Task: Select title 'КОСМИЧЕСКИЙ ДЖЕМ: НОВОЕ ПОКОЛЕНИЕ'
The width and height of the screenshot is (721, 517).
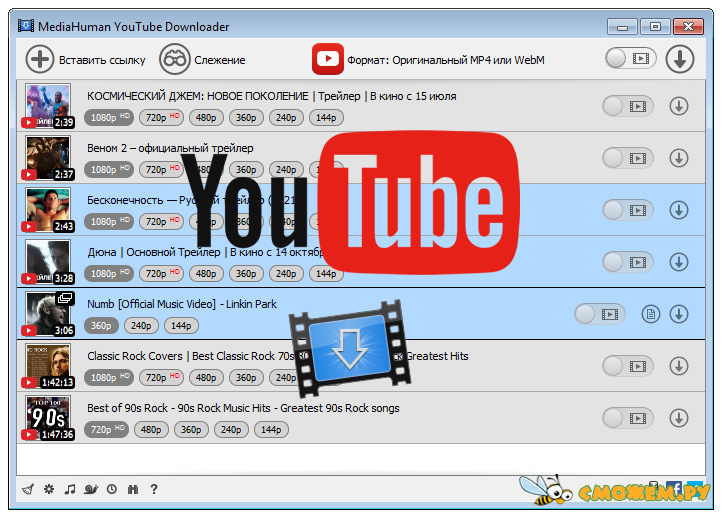Action: click(198, 96)
